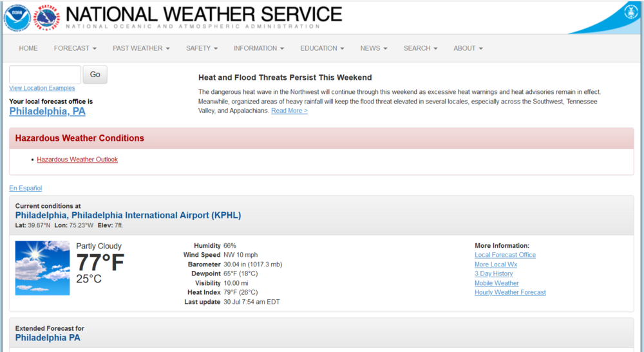
Task: Click the NATIONAL WEATHER SERVICE title text
Action: click(204, 14)
